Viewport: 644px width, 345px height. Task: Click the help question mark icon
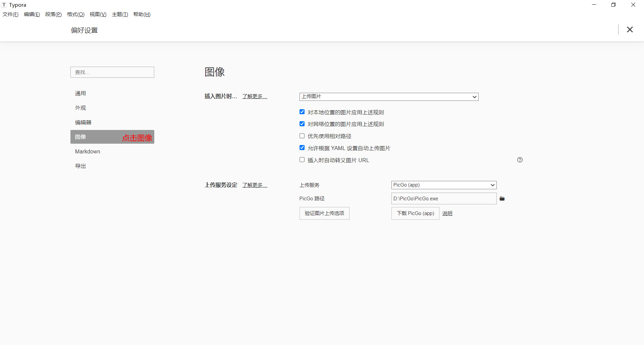tap(520, 160)
